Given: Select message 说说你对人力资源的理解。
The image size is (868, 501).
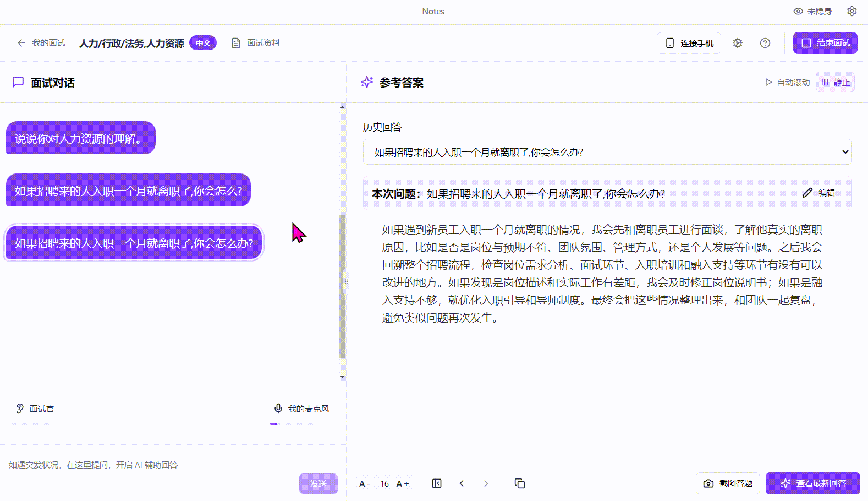Looking at the screenshot, I should [x=81, y=138].
